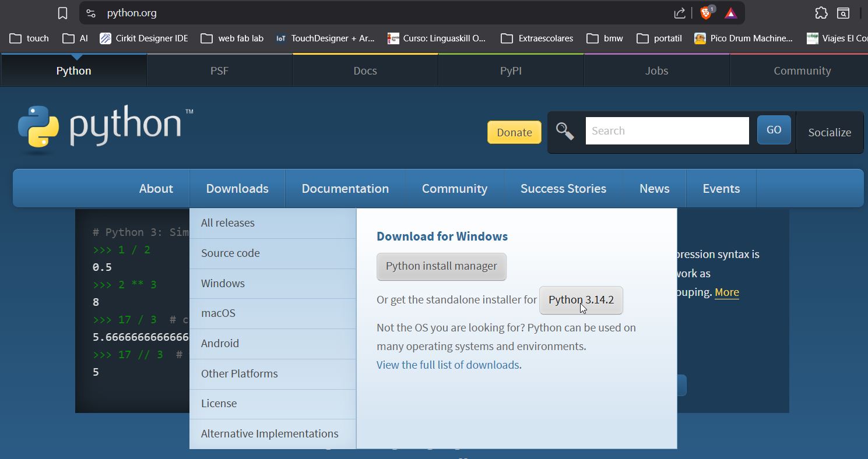Open the Brave Rewards triangle icon
The image size is (868, 459).
(x=731, y=13)
